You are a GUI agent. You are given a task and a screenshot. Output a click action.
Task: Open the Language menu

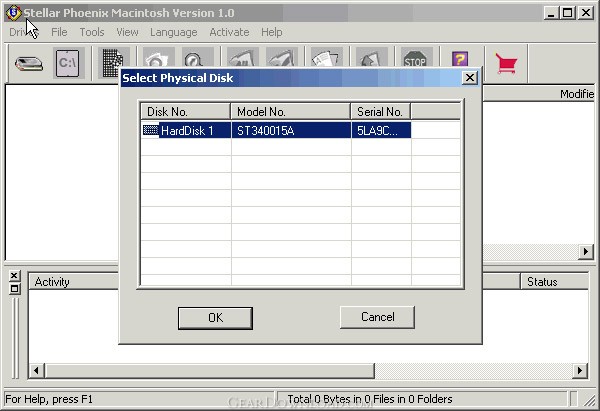click(x=173, y=32)
